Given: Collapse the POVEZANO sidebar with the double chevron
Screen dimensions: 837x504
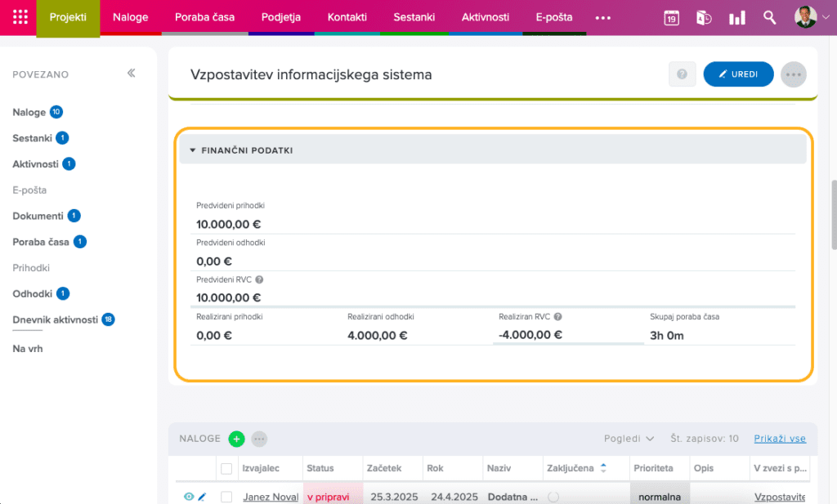Looking at the screenshot, I should tap(131, 72).
